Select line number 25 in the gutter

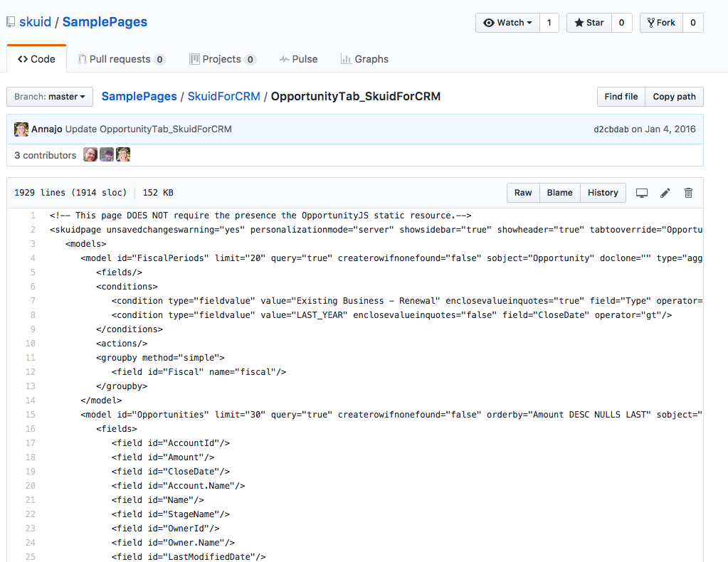30,556
